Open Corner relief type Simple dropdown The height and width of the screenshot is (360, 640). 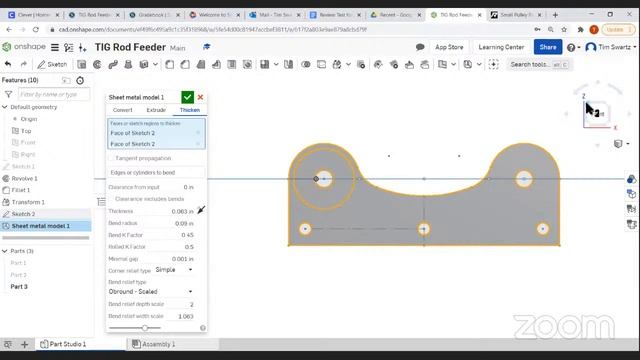(174, 270)
